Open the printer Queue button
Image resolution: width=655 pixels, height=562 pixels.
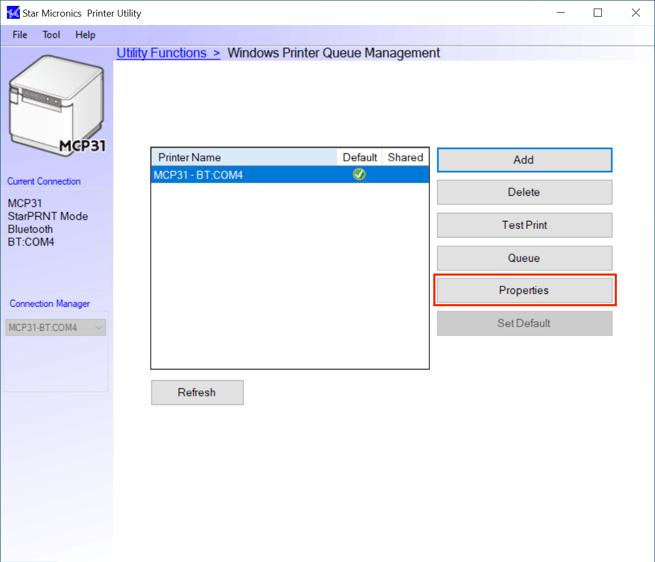click(524, 258)
